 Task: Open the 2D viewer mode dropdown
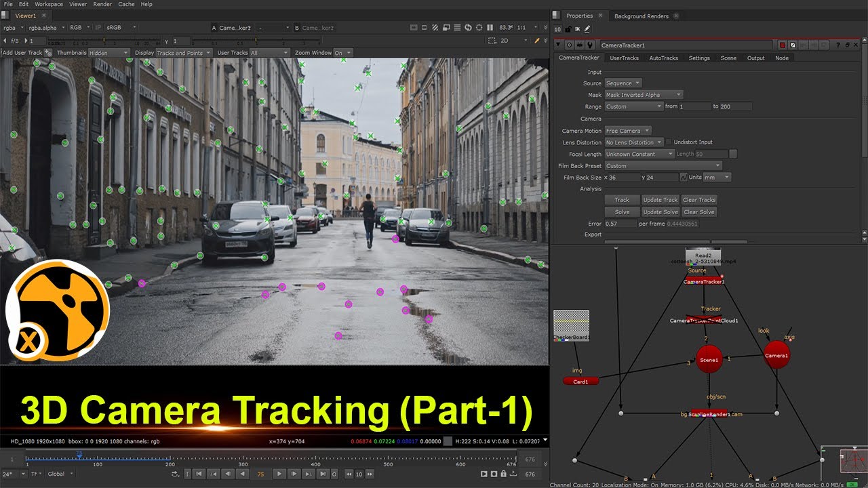513,41
